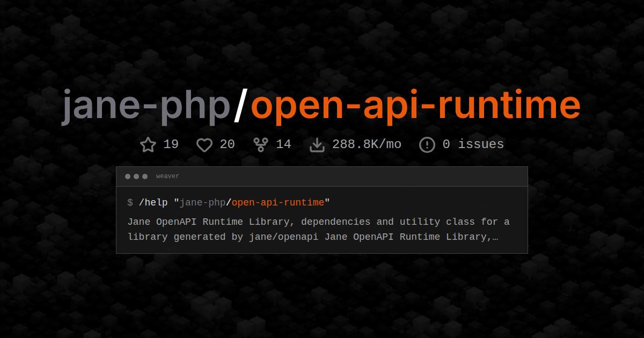This screenshot has height=338, width=644.
Task: Click the first terminal window dot
Action: pyautogui.click(x=128, y=177)
